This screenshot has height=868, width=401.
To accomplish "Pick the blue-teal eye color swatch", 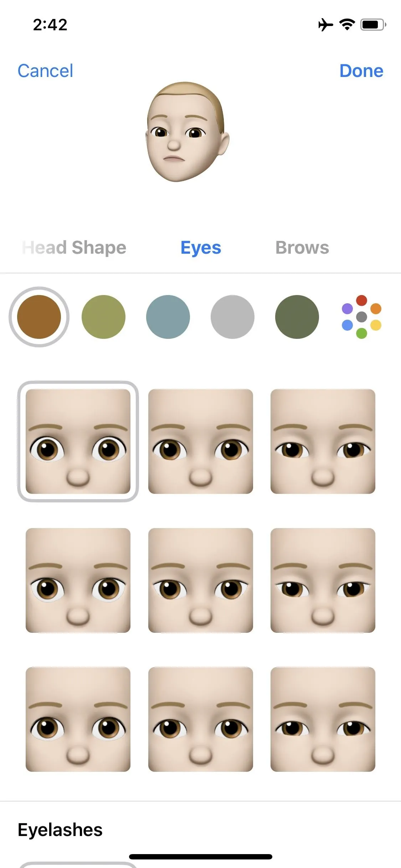I will pos(168,317).
